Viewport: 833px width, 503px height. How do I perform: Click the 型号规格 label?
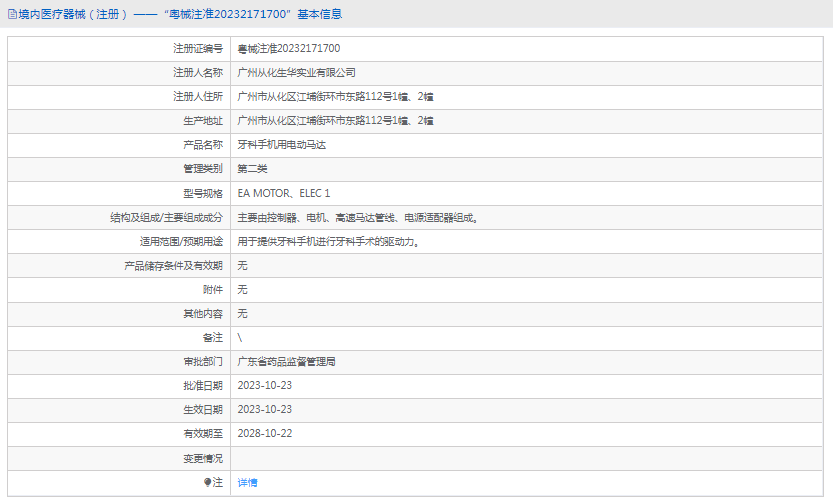click(203, 193)
